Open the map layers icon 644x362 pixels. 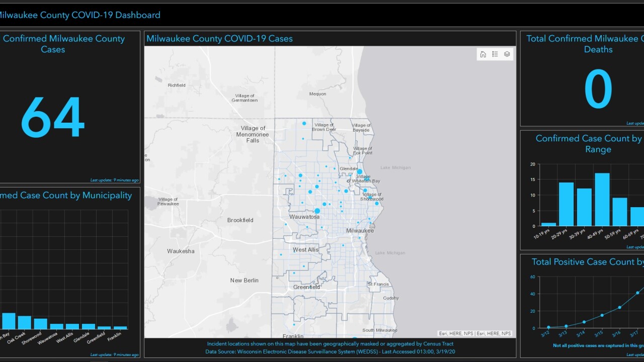click(x=507, y=54)
